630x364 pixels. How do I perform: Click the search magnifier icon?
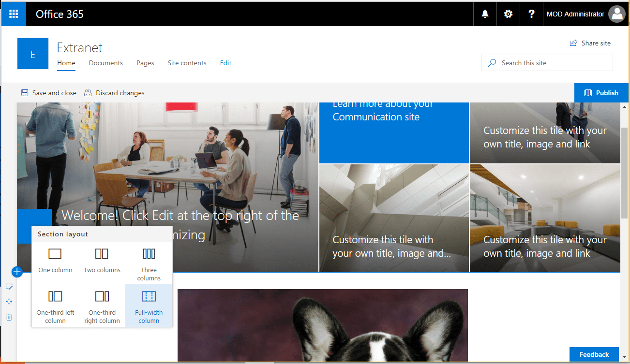pyautogui.click(x=492, y=63)
